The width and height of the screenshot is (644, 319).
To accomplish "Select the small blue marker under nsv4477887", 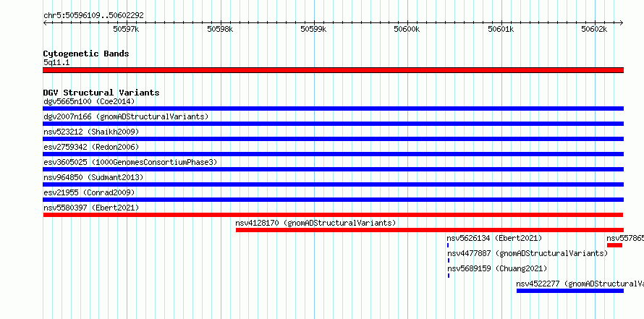I will pos(449,260).
